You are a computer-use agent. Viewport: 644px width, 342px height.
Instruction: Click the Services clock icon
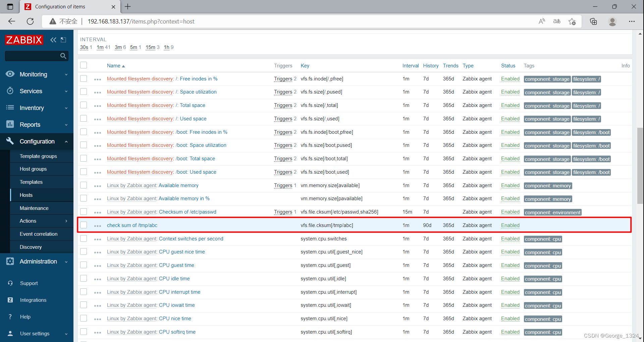coord(10,91)
